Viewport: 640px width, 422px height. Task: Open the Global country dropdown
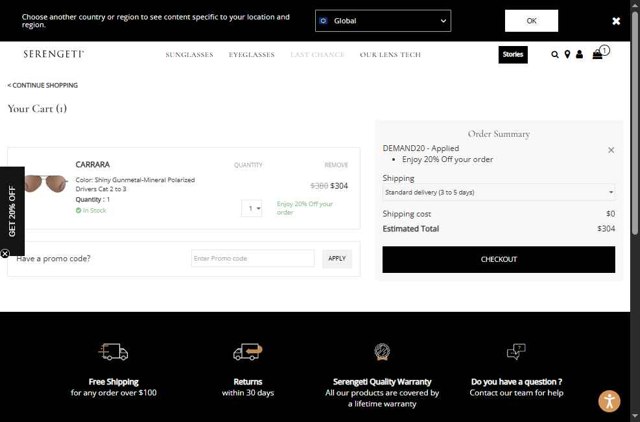coord(383,21)
